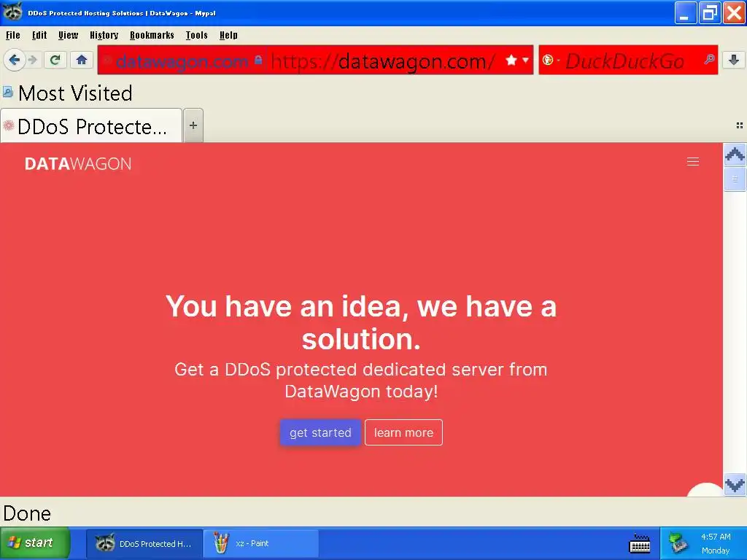Click the DATAWAGON logo link
747x560 pixels.
click(78, 164)
